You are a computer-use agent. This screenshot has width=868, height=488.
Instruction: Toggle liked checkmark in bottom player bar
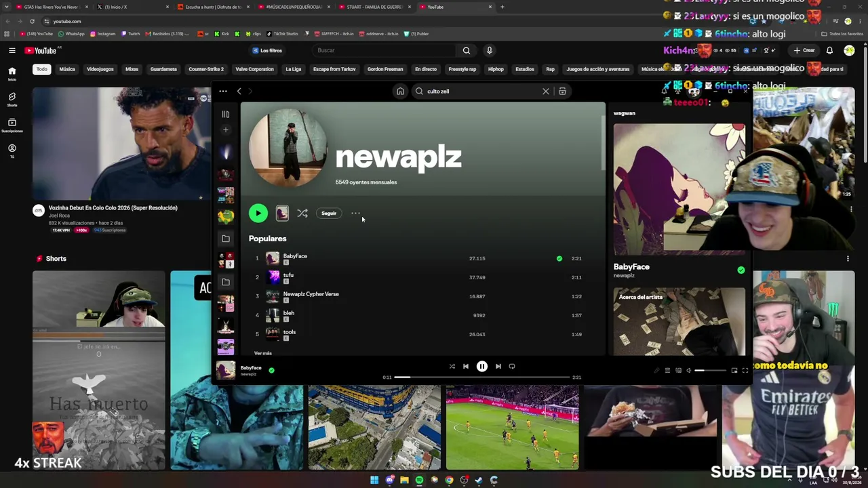[x=271, y=370]
